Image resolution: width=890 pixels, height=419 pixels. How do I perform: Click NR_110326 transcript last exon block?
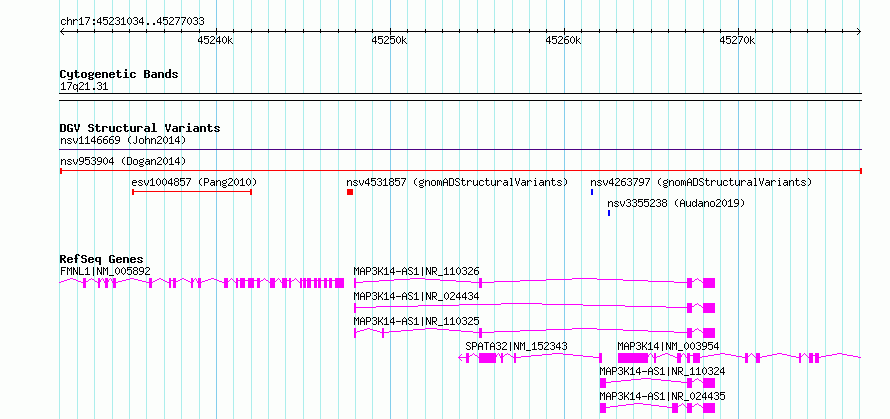point(709,283)
